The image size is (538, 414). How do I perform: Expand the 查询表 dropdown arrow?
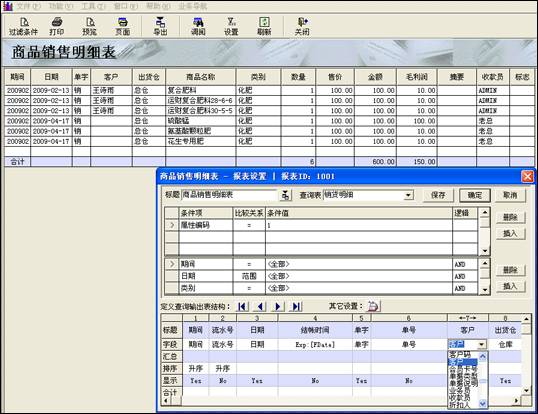(x=408, y=195)
